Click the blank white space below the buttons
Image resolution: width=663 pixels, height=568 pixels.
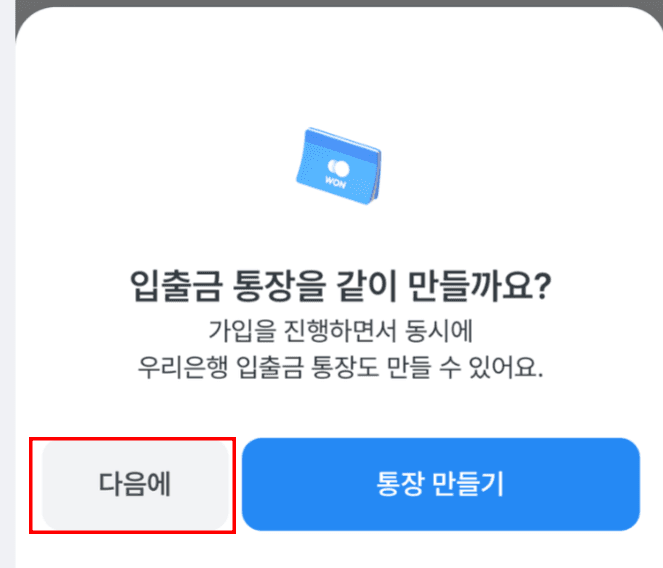338,551
